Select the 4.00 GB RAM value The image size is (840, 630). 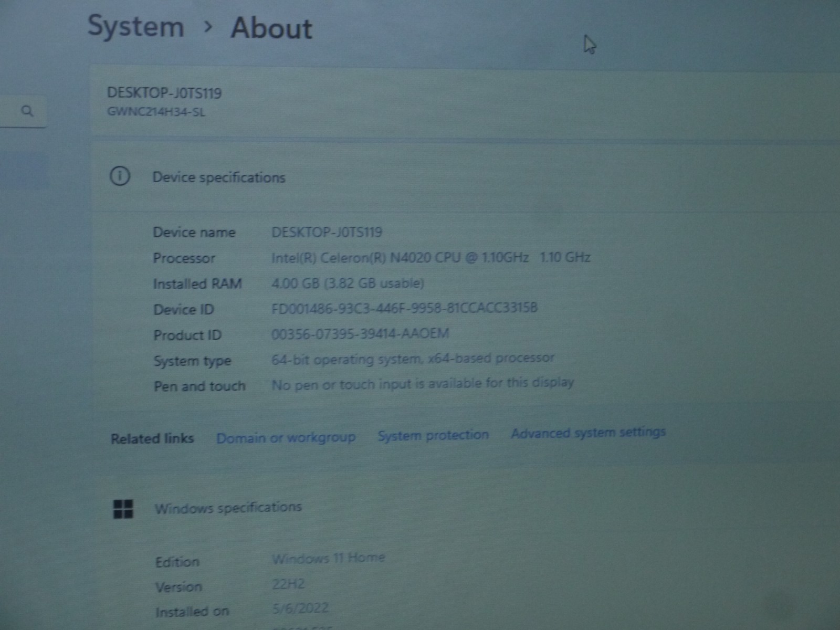[348, 283]
